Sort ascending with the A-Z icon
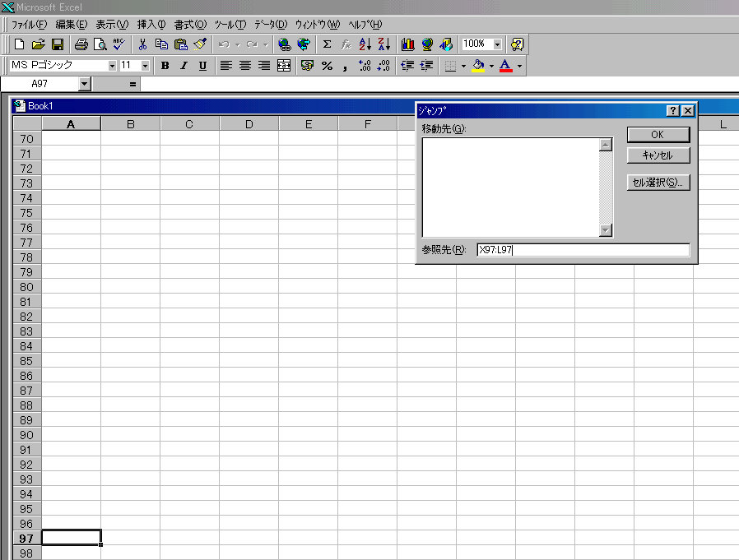Viewport: 739px width, 560px height. click(x=365, y=44)
